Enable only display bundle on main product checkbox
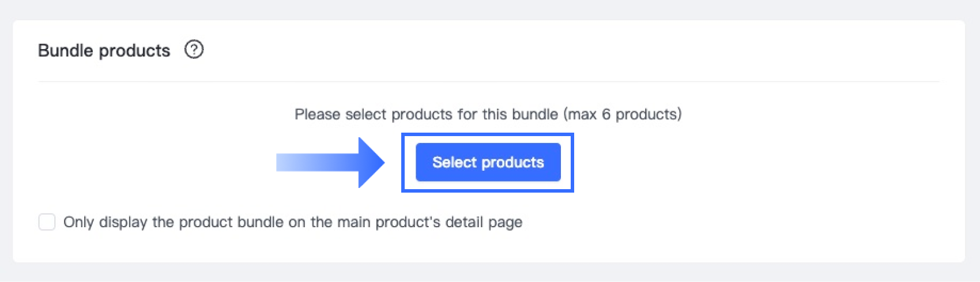The height and width of the screenshot is (282, 980). (47, 222)
